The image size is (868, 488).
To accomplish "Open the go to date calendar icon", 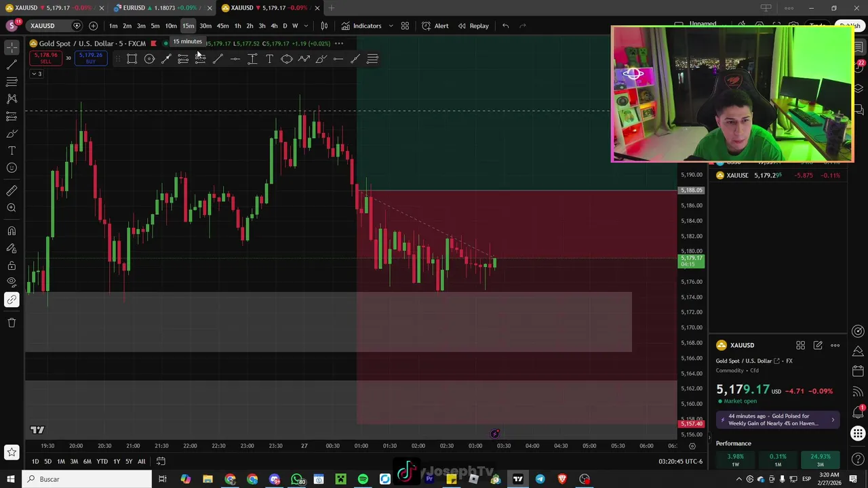I will click(x=161, y=462).
